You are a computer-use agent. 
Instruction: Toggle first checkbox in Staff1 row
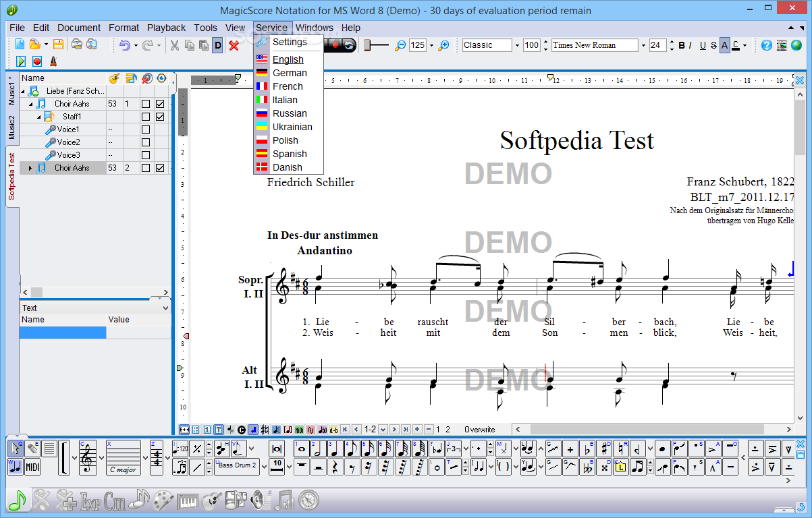145,117
